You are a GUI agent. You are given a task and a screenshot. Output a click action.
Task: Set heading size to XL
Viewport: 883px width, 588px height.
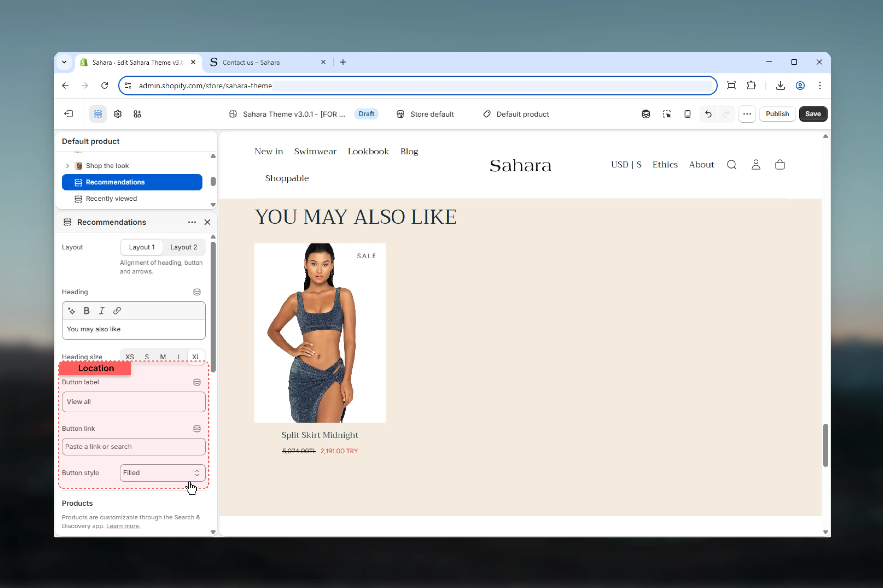pos(196,357)
